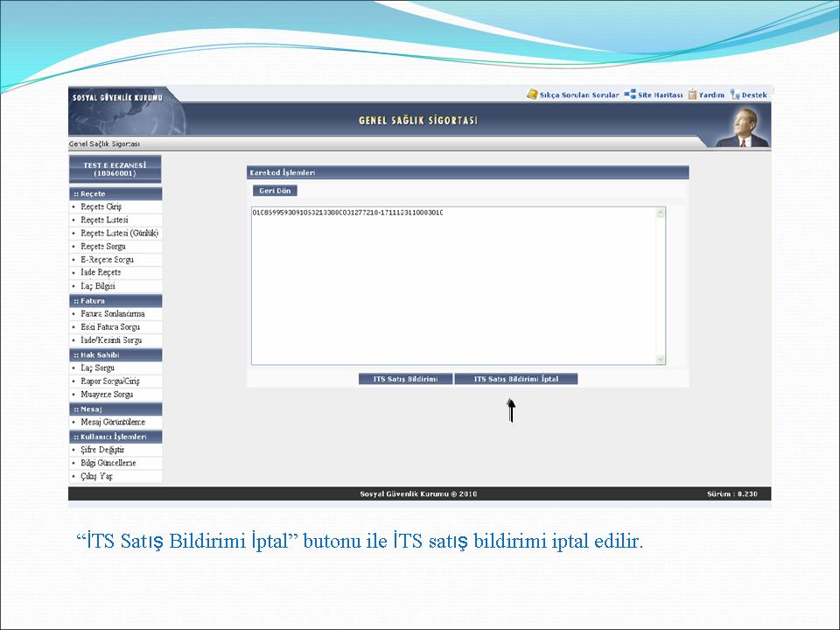The image size is (840, 630).
Task: Open İade/Kesinti Sorgu link
Action: click(111, 340)
